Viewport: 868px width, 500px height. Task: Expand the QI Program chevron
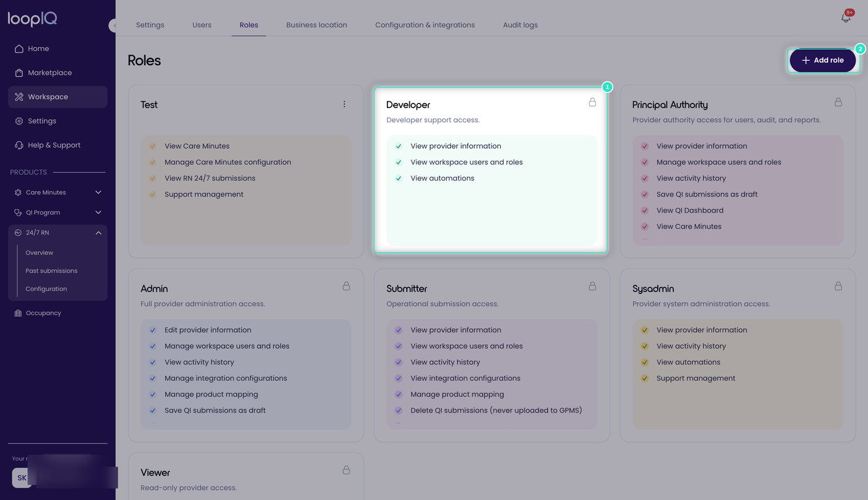(98, 212)
